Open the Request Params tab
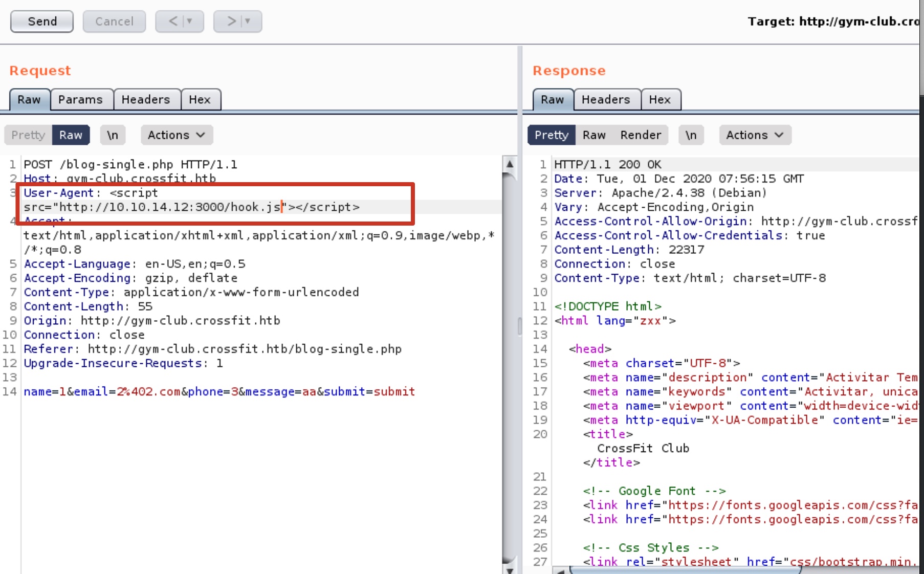Screen dimensions: 924x574 click(80, 100)
